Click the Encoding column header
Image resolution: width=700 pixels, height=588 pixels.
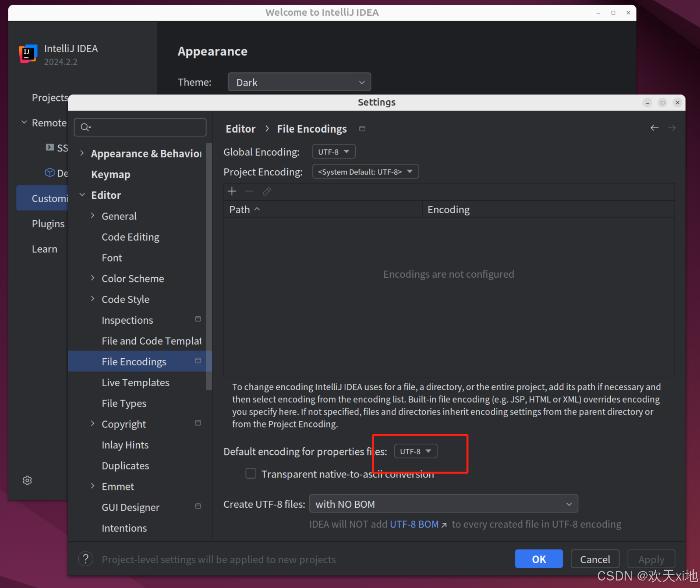coord(548,209)
